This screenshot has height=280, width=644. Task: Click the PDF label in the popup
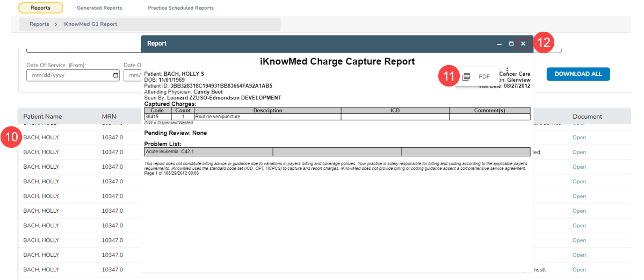484,77
